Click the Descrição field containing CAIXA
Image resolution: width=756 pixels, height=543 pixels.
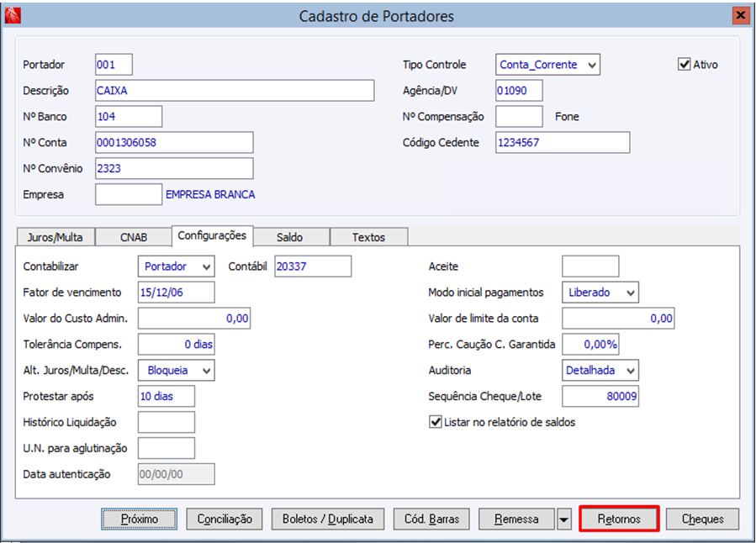click(x=235, y=91)
